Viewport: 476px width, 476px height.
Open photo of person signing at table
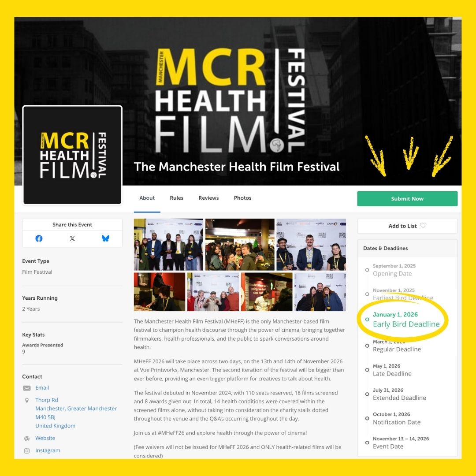pyautogui.click(x=160, y=292)
